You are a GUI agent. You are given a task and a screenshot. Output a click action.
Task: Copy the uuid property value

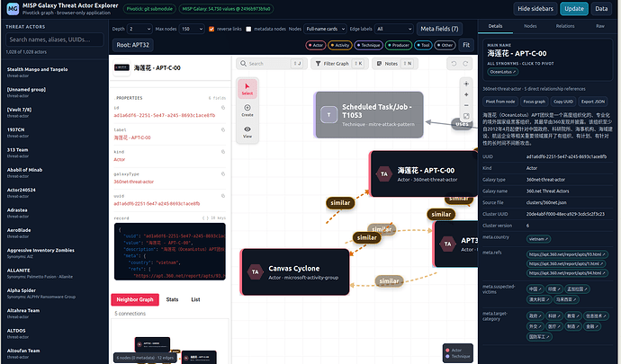coord(223,196)
